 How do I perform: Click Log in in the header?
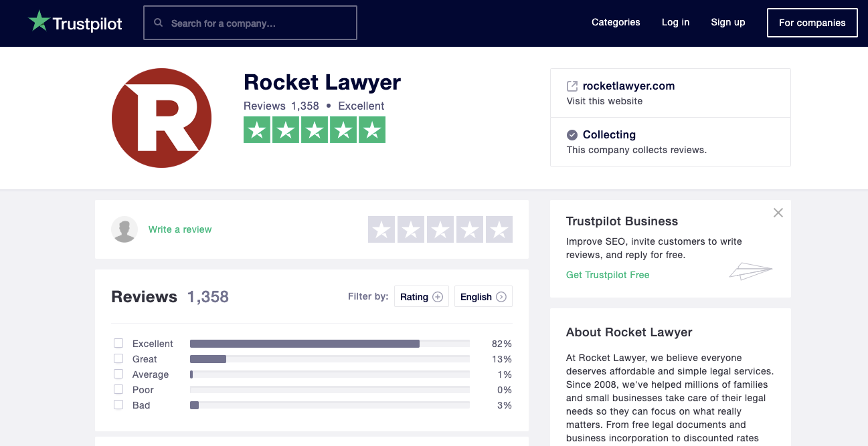[675, 22]
